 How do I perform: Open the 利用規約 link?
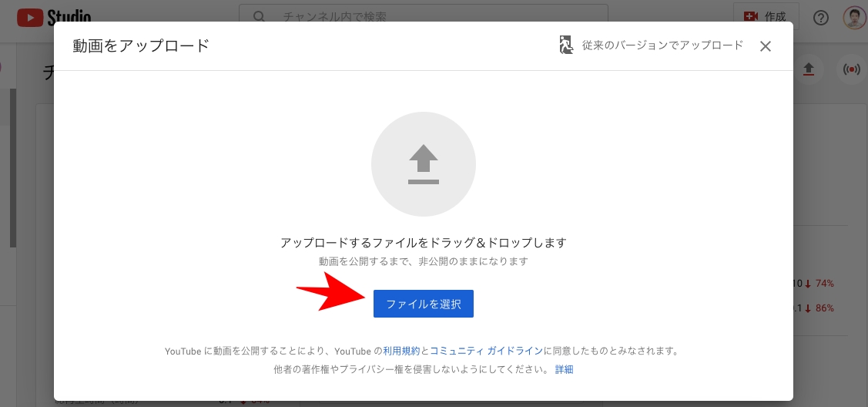(x=401, y=351)
